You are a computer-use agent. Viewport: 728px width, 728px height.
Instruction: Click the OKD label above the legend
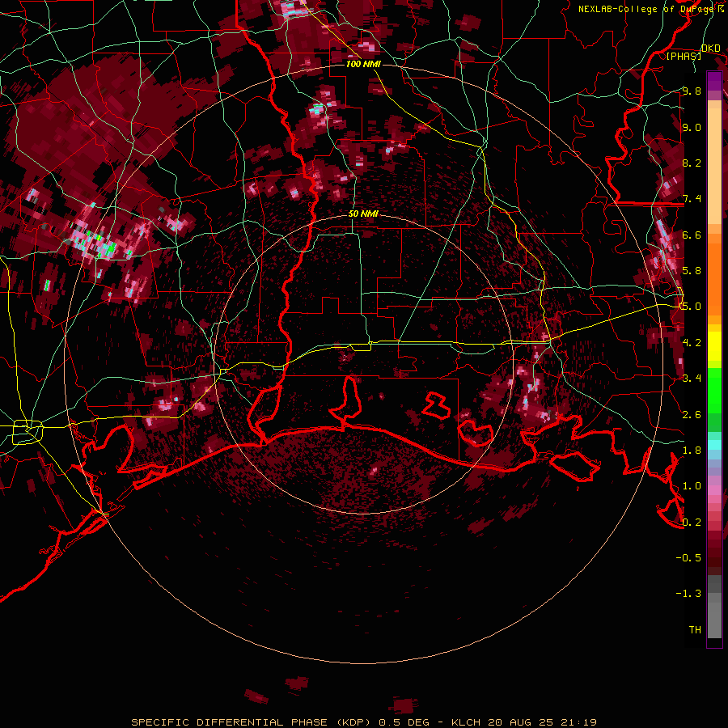711,48
